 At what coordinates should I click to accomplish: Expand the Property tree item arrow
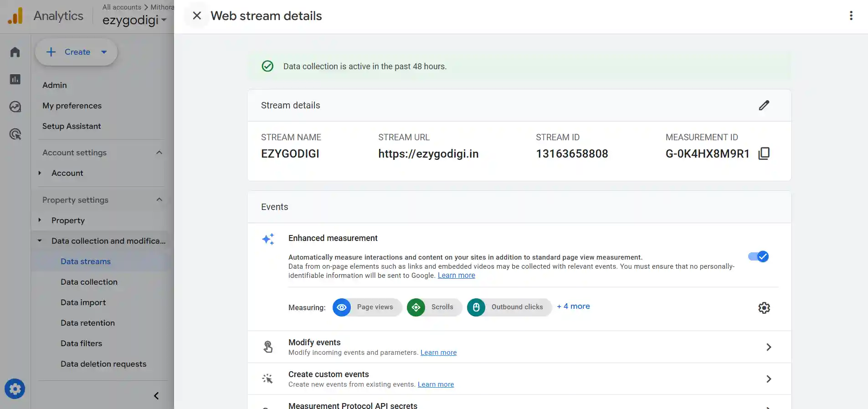[x=40, y=220]
